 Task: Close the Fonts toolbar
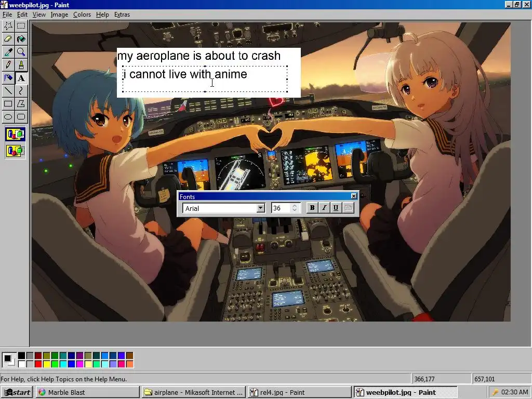click(x=353, y=196)
